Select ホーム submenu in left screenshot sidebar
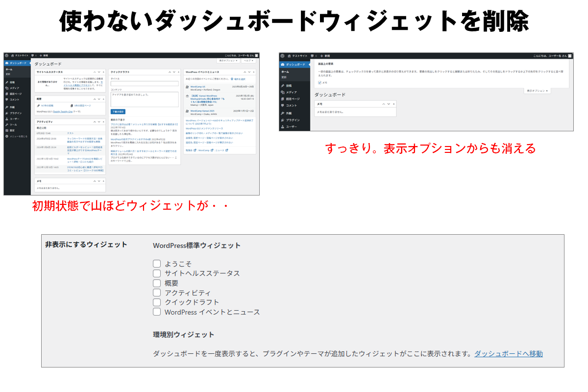The image size is (588, 392). (9, 69)
